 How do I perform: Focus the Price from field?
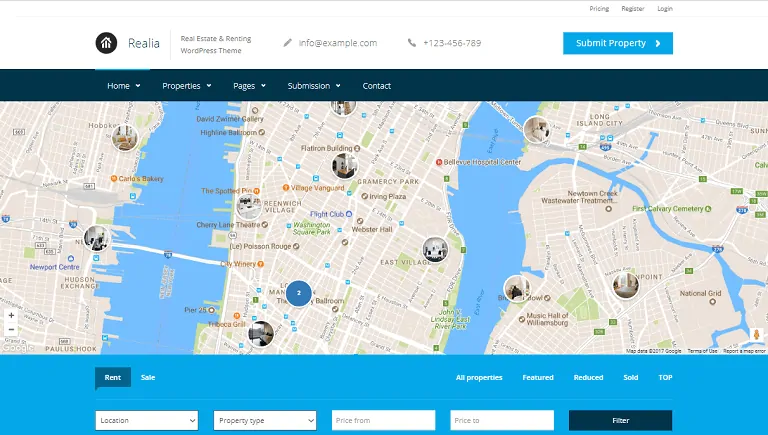[x=384, y=420]
